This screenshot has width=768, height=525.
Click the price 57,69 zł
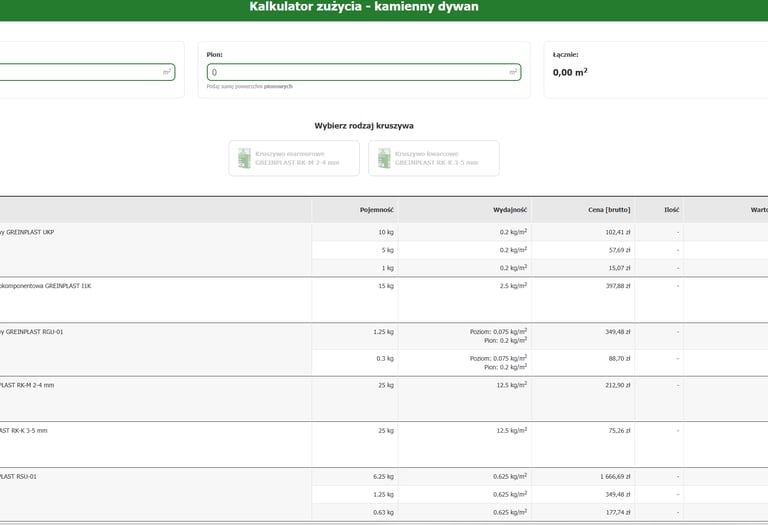(x=619, y=250)
